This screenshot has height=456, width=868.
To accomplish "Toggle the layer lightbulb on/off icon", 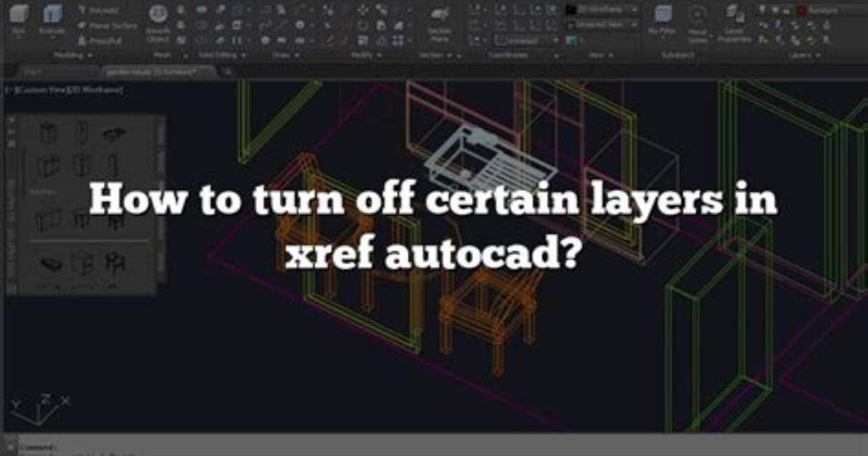I will coord(762,10).
